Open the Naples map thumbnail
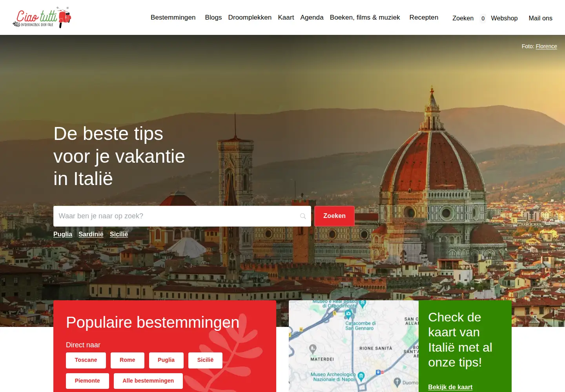The height and width of the screenshot is (392, 565). [354, 346]
